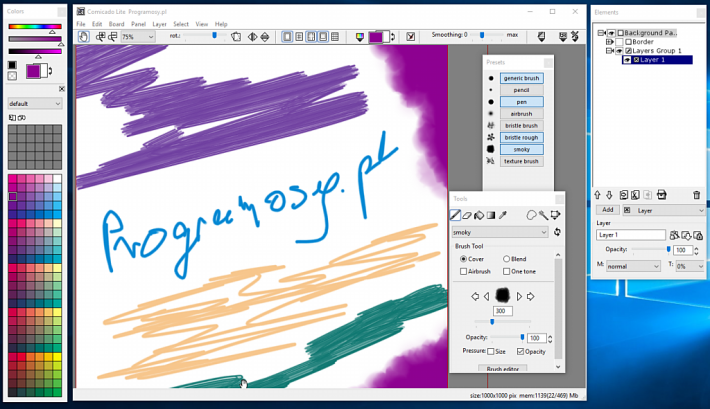Click largest brush size right arrow

click(531, 296)
